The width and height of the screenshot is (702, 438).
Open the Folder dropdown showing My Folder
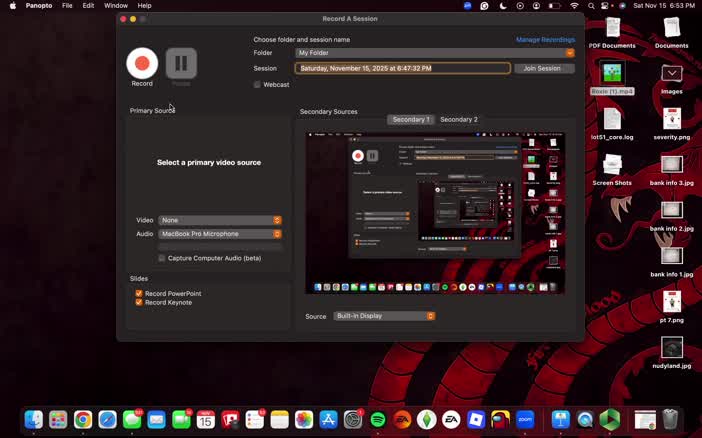435,53
